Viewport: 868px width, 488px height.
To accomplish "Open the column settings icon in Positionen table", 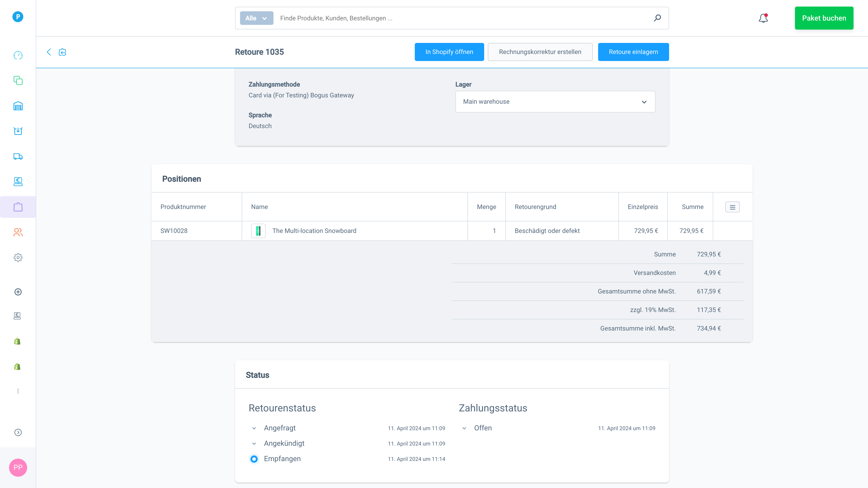I will [x=732, y=207].
